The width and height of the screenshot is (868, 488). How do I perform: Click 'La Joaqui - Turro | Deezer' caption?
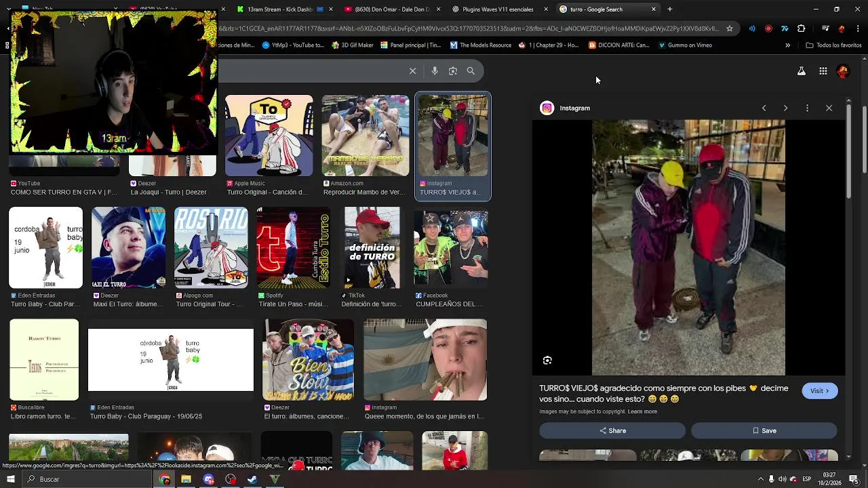point(168,192)
